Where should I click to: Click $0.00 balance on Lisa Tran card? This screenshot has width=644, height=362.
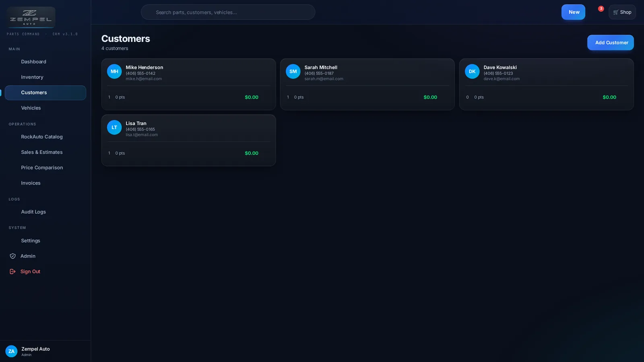(x=252, y=153)
